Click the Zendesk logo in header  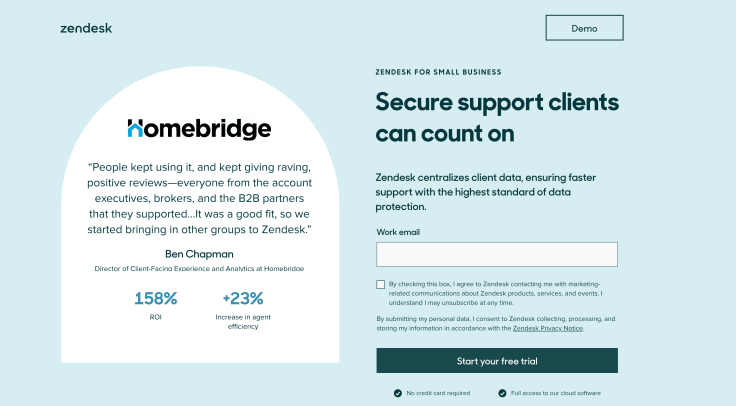pyautogui.click(x=86, y=28)
